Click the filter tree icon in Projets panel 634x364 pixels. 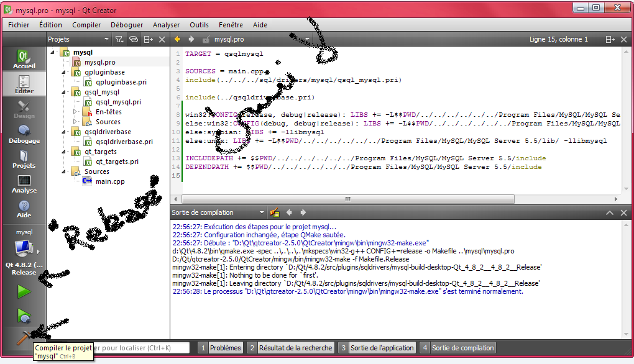[x=119, y=39]
